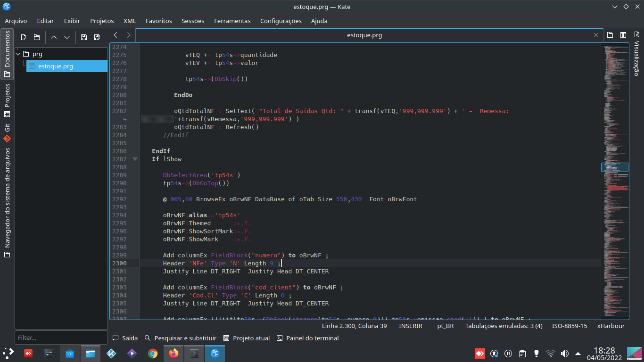The image size is (644, 362).
Task: Click the split view icon beside the tab bar
Action: pyautogui.click(x=623, y=35)
